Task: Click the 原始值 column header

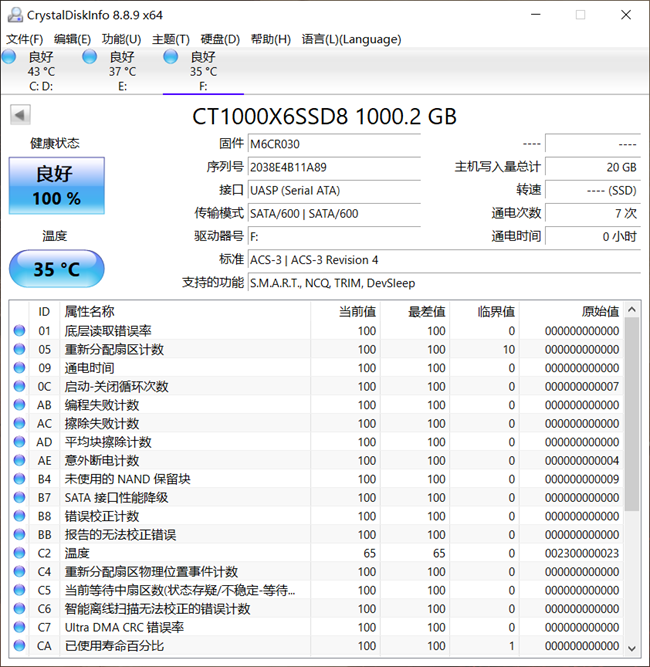Action: (600, 311)
